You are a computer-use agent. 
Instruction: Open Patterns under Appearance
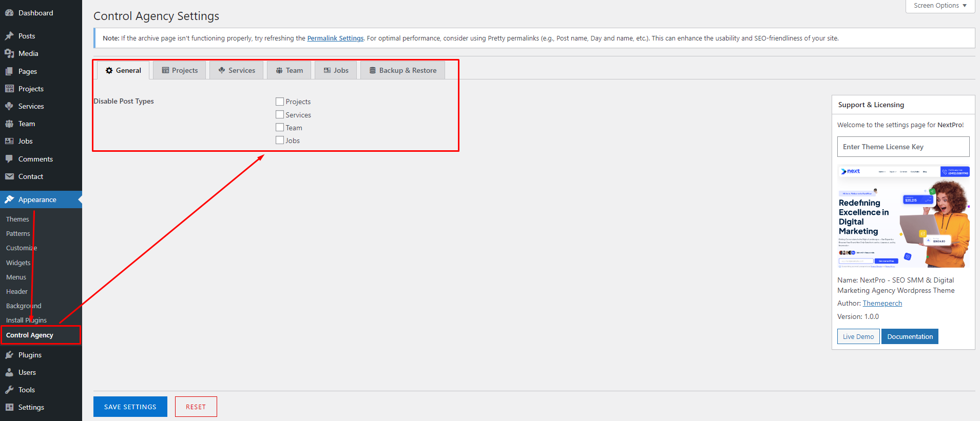(18, 233)
